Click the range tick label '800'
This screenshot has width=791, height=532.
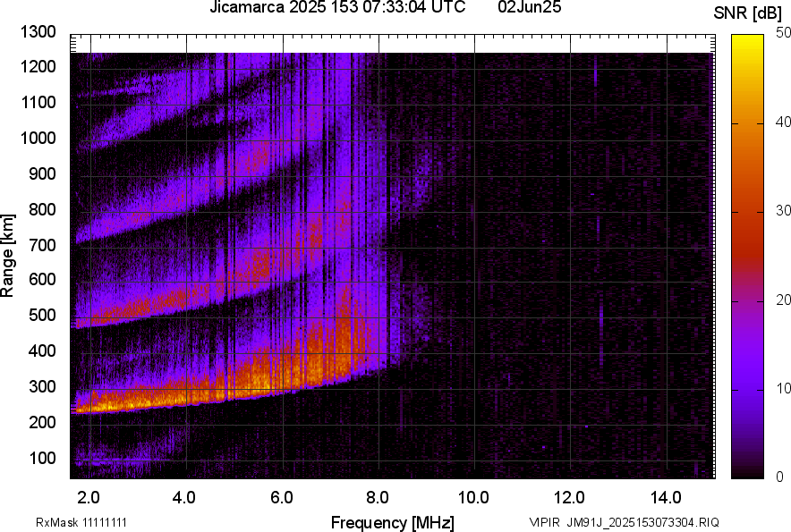(42, 209)
